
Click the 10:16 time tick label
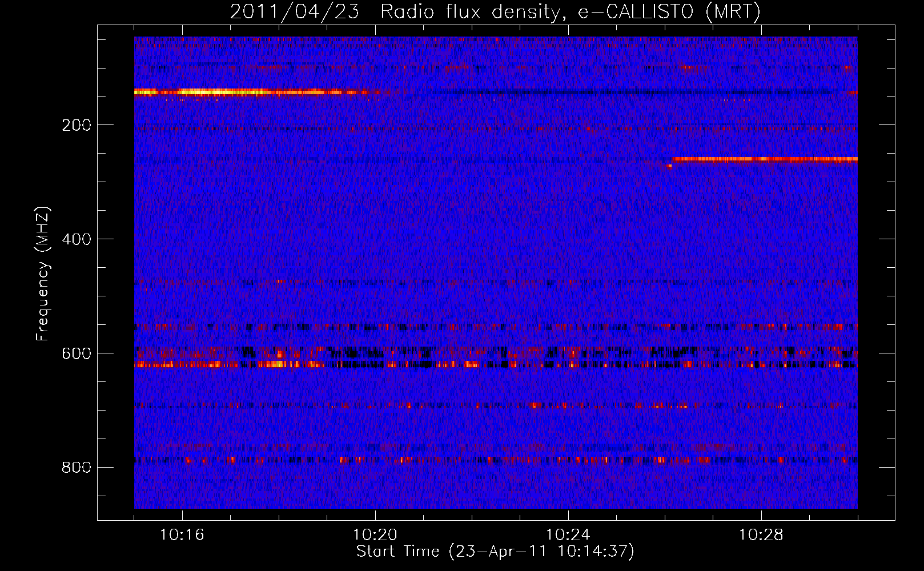click(182, 535)
